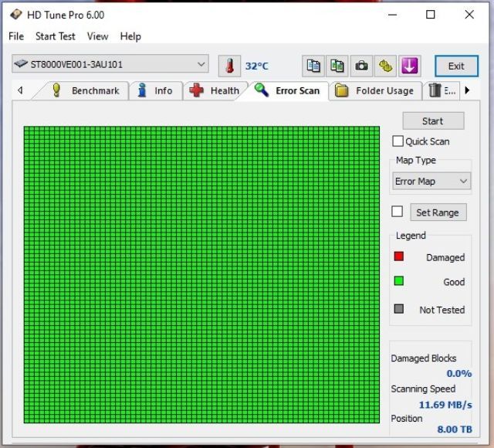Switch to the Info tab

(156, 91)
